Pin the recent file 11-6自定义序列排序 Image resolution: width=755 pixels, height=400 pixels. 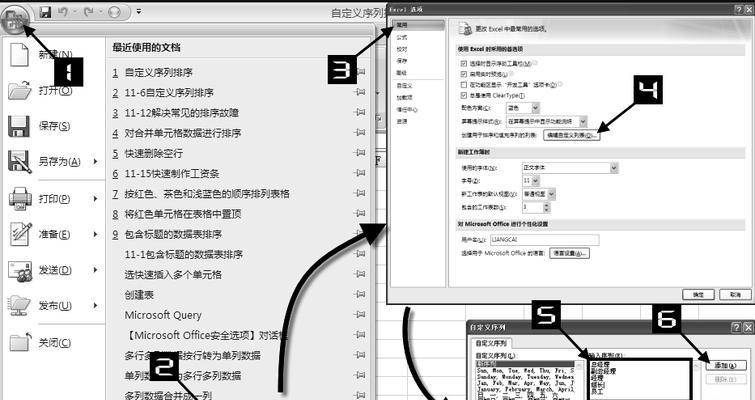coord(360,92)
